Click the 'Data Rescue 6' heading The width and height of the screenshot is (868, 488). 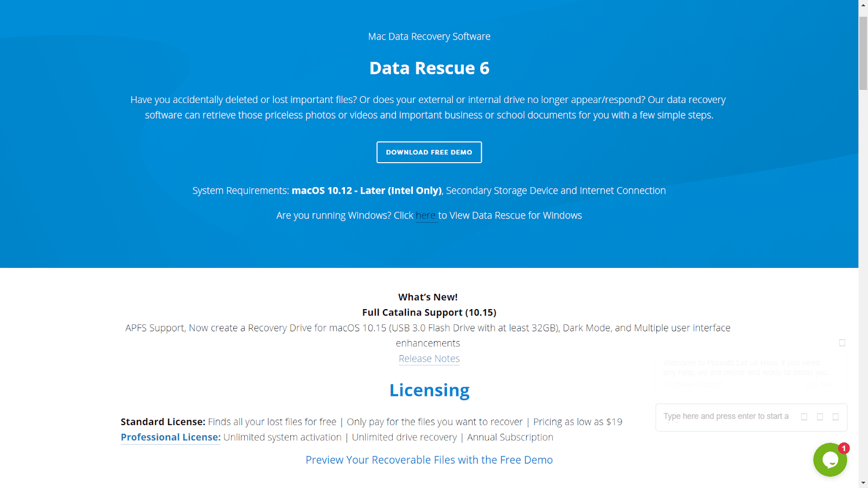tap(429, 68)
